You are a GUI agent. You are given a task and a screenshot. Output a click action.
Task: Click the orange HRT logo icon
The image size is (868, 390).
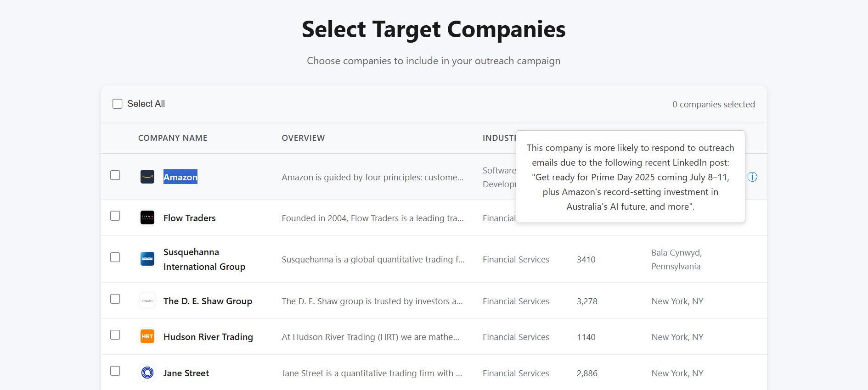click(147, 336)
